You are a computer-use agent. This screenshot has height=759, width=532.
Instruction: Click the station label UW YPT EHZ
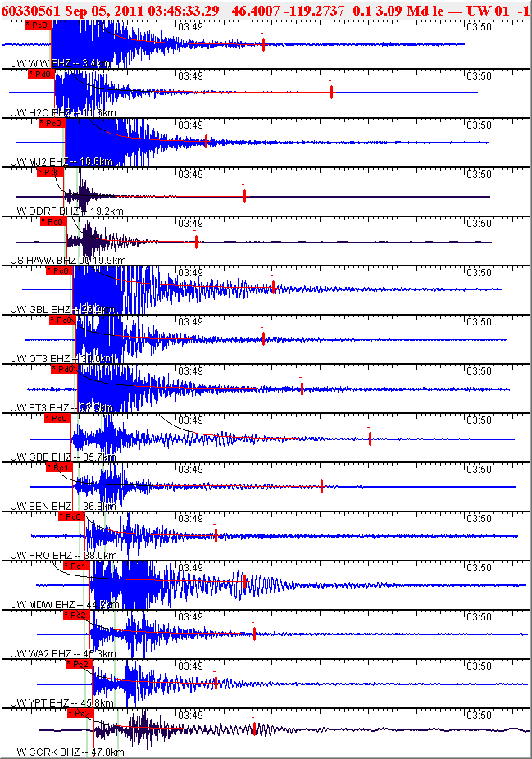point(39,702)
